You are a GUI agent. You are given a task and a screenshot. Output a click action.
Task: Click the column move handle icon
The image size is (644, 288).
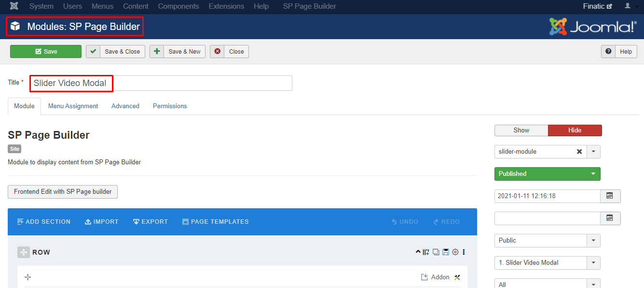28,277
